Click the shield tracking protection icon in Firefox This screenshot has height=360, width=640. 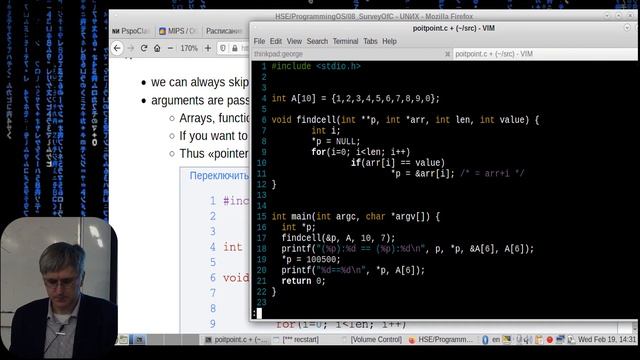tap(223, 48)
